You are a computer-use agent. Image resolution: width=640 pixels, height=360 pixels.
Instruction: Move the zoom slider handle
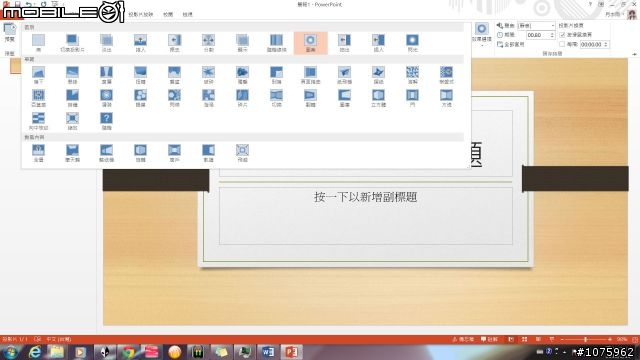585,339
